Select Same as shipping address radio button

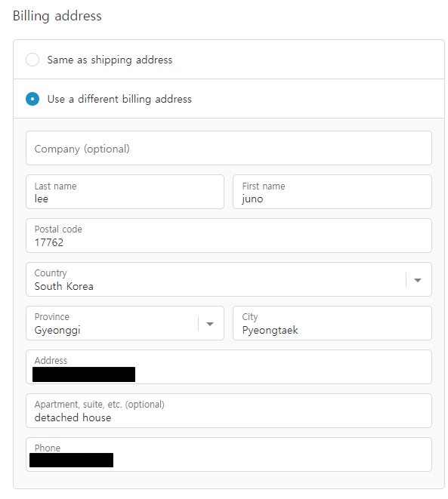click(32, 60)
